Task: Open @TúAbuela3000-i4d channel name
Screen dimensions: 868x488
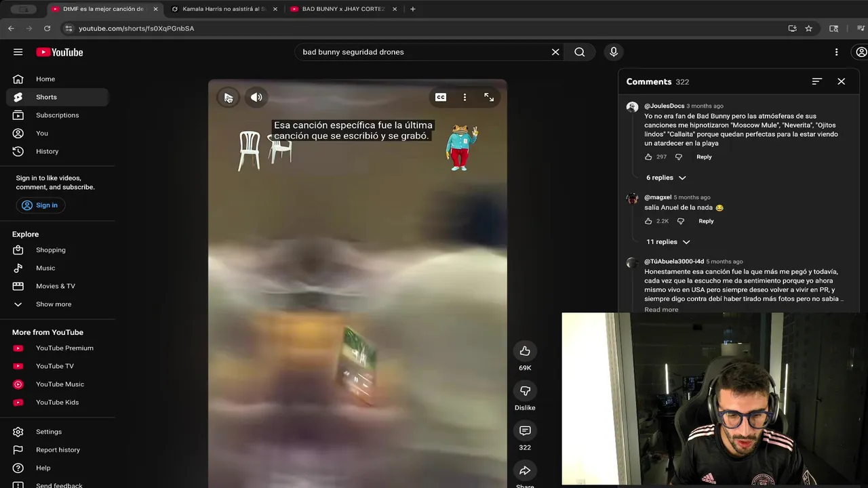Action: pyautogui.click(x=674, y=262)
